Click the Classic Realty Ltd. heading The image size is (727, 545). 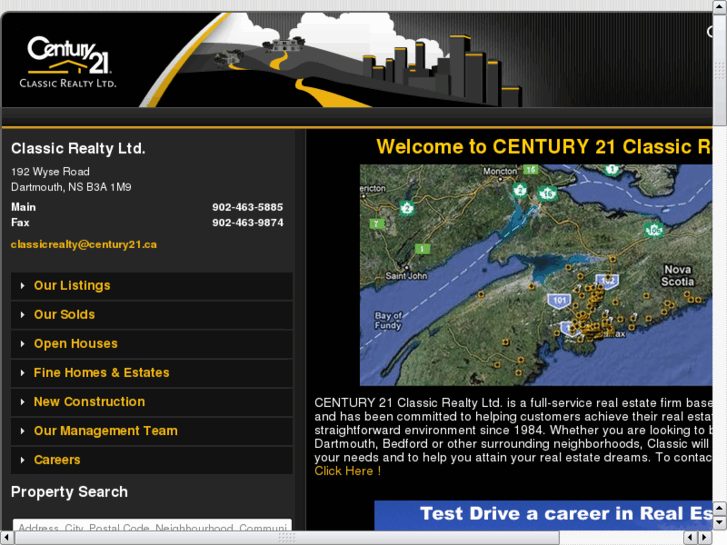coord(78,148)
